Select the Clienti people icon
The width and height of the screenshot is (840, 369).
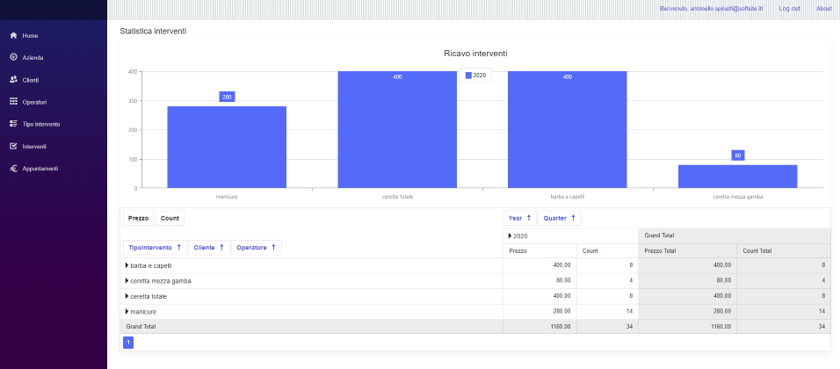(14, 80)
